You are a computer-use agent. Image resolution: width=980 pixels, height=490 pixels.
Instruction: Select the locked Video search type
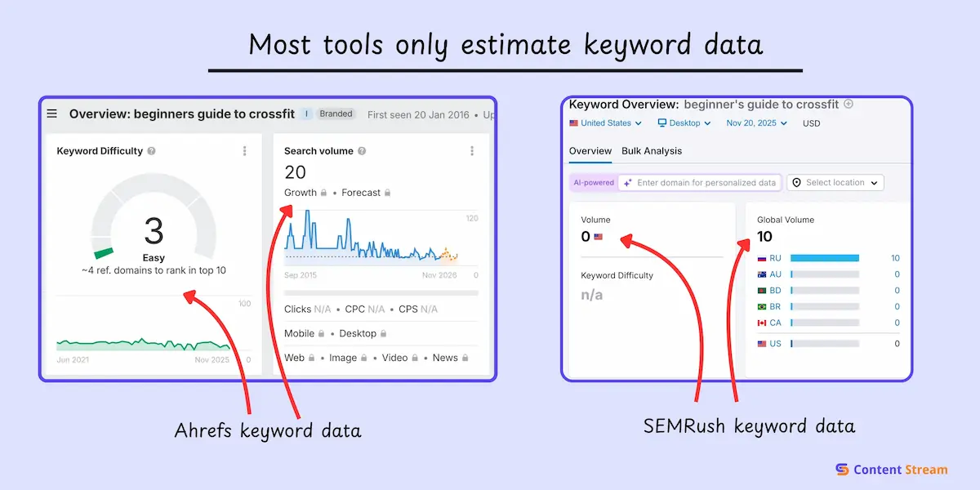coord(399,358)
